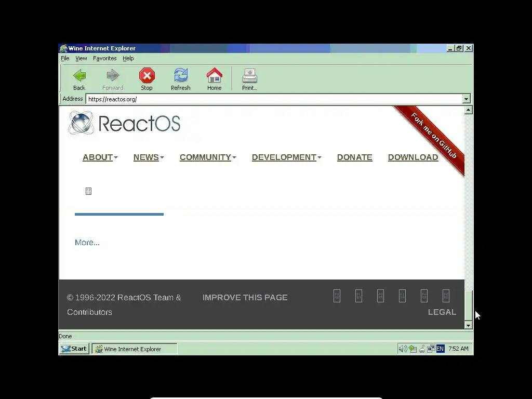Screen dimensions: 532x399
Task: Go to the Home page icon
Action: click(x=215, y=75)
